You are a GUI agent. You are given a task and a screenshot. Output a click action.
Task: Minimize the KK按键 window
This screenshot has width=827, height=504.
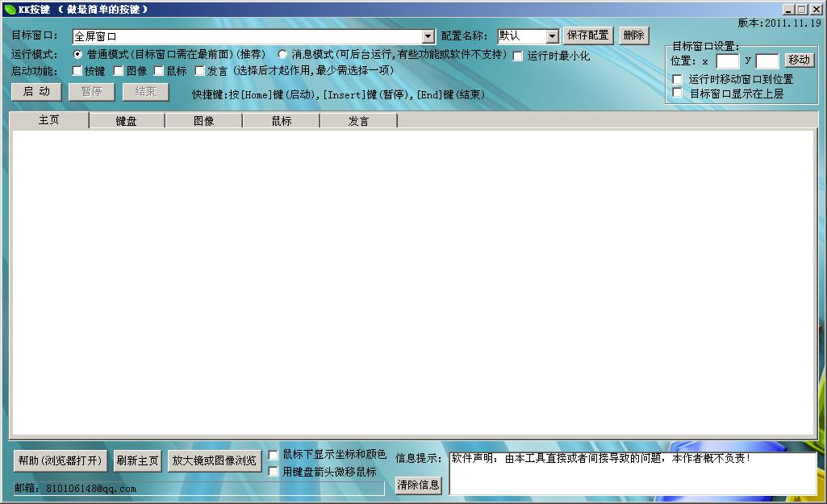point(789,9)
